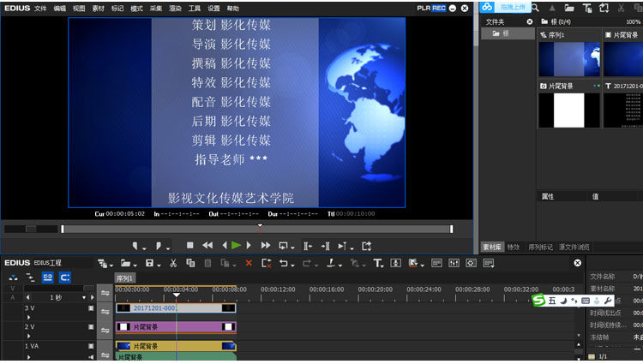Step back one frame in the player
The height and width of the screenshot is (364, 643).
[x=225, y=245]
